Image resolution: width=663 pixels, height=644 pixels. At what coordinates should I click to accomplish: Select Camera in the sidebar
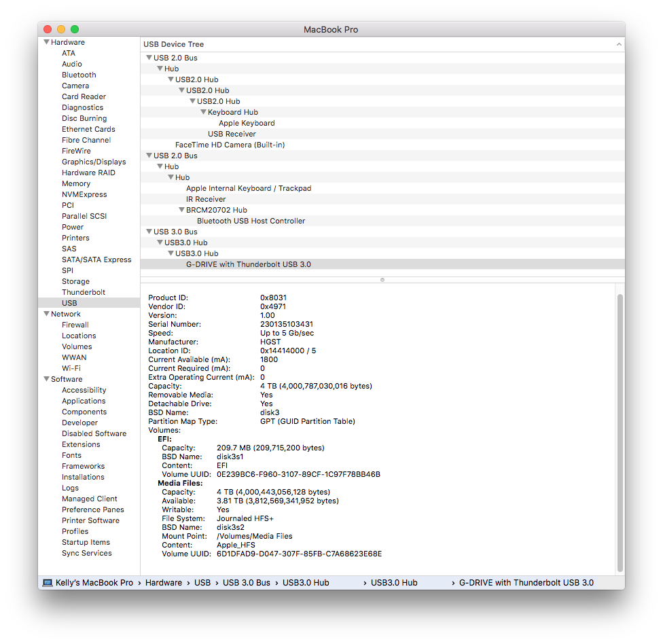75,86
